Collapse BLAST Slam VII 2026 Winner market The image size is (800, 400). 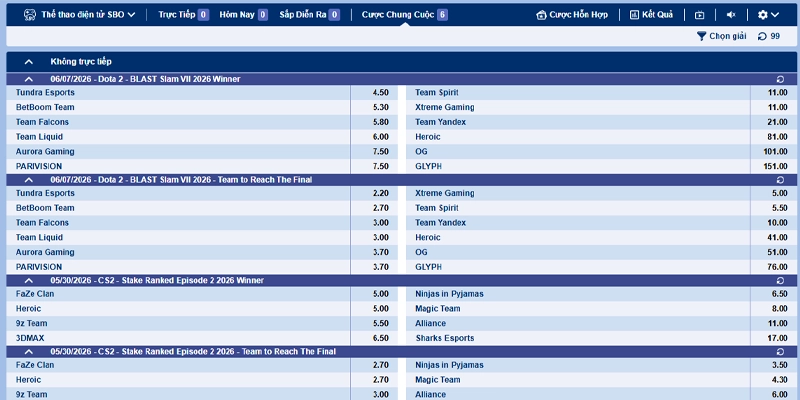[x=29, y=79]
